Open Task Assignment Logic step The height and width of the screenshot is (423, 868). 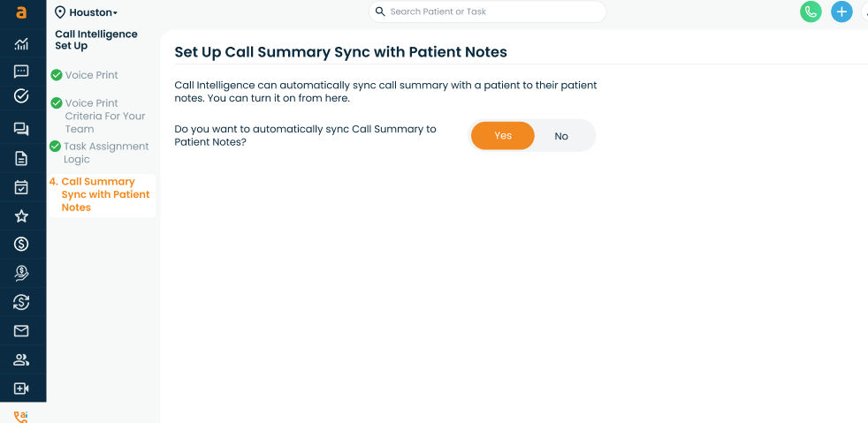click(105, 153)
